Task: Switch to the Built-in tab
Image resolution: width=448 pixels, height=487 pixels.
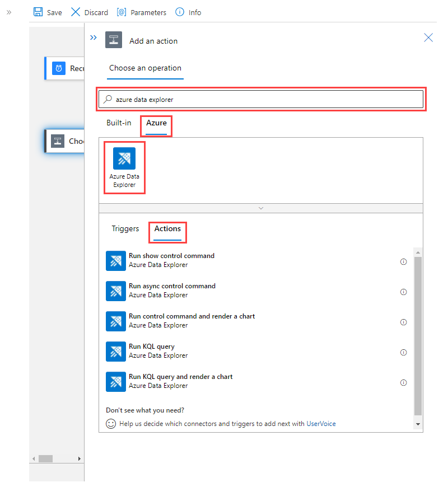Action: [x=119, y=123]
